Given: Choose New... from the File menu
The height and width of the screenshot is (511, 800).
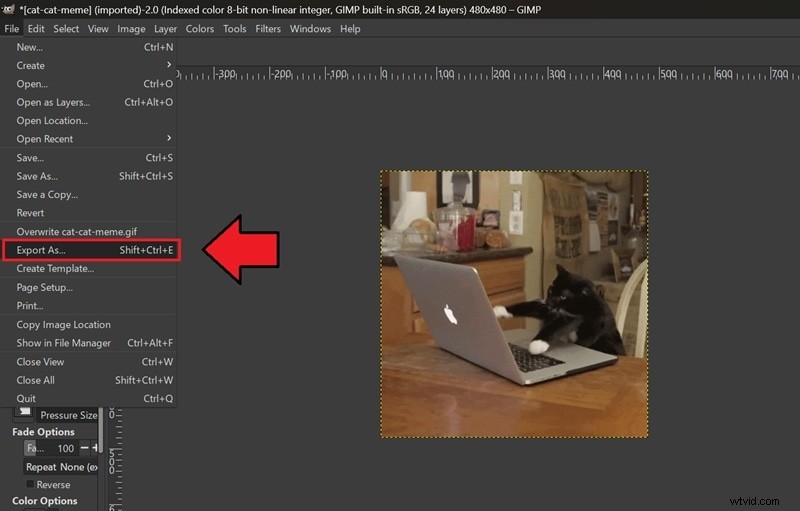Looking at the screenshot, I should [89, 47].
